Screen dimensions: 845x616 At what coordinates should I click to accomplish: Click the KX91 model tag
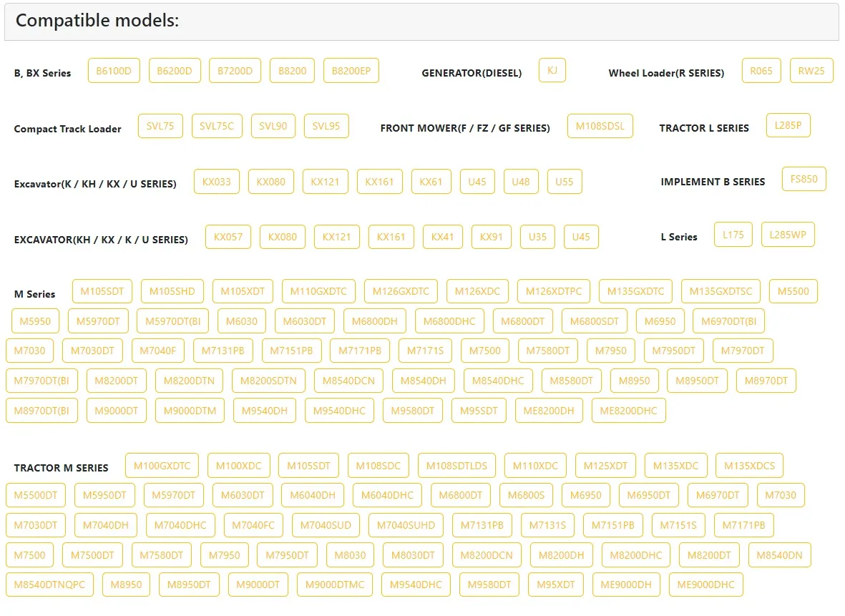tap(492, 237)
